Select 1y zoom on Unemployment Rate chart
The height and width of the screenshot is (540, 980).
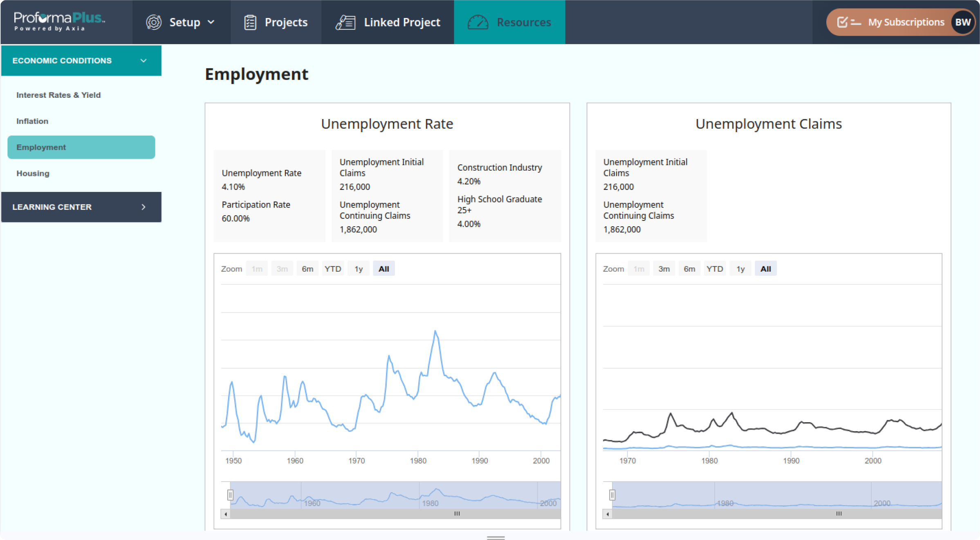click(x=358, y=269)
